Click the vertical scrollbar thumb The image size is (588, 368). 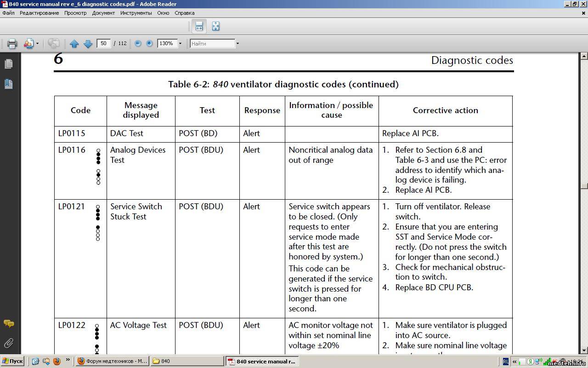(x=584, y=186)
